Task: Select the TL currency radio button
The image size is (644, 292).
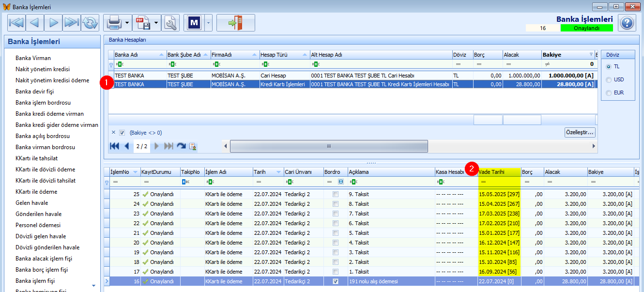Action: coord(609,66)
